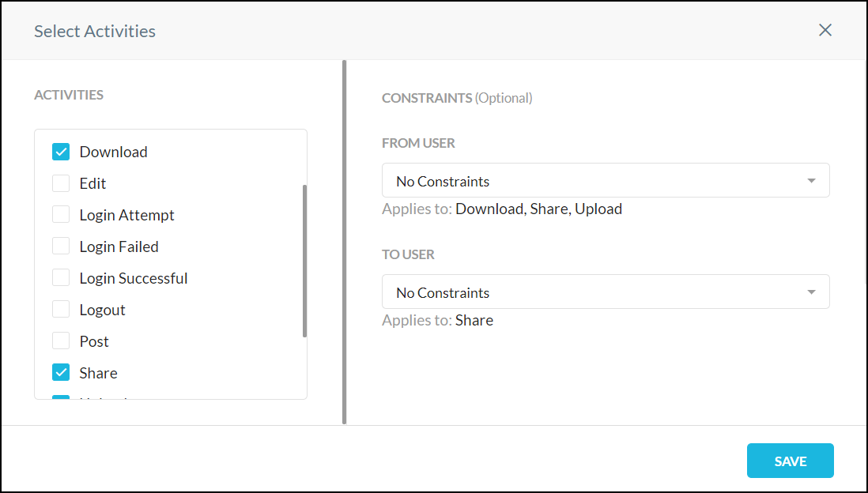Check the Login Successful activity

tap(61, 277)
